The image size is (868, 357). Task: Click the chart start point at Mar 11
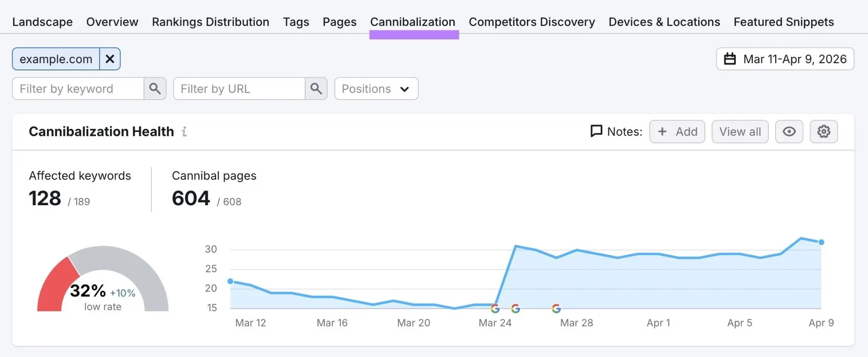coord(230,281)
